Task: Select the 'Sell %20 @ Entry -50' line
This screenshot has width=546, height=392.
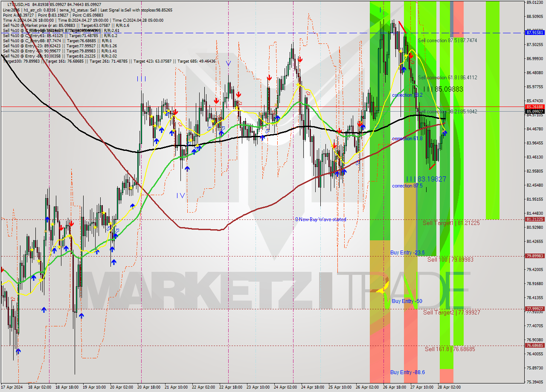Action: [60, 51]
